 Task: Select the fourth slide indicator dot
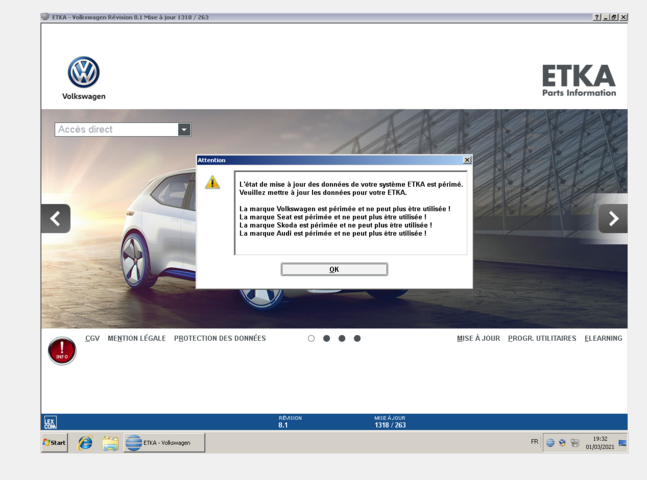pyautogui.click(x=357, y=338)
